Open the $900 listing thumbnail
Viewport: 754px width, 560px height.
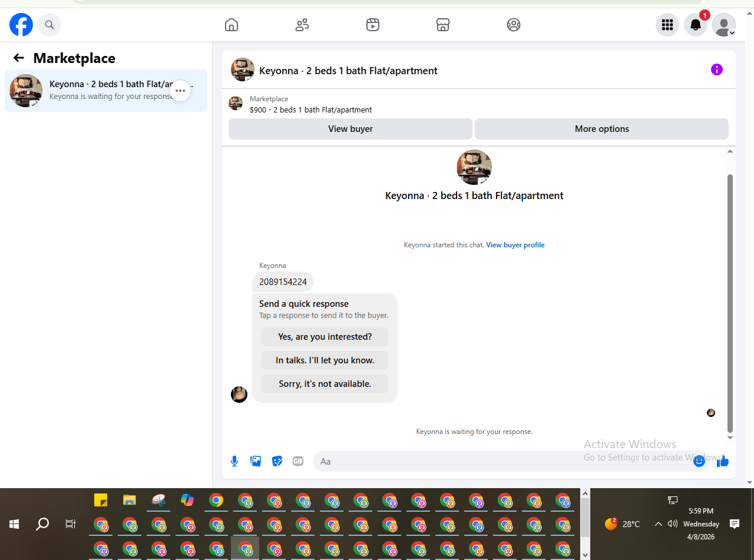pyautogui.click(x=236, y=103)
